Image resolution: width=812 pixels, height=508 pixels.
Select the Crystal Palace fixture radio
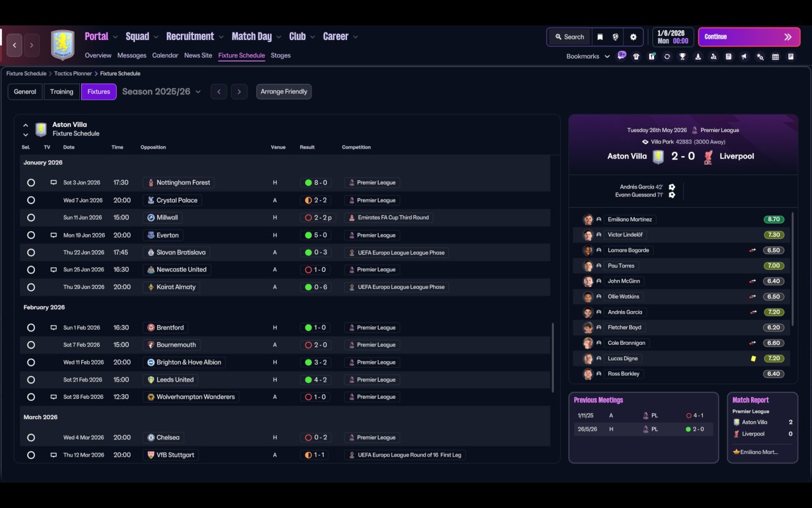coord(31,201)
